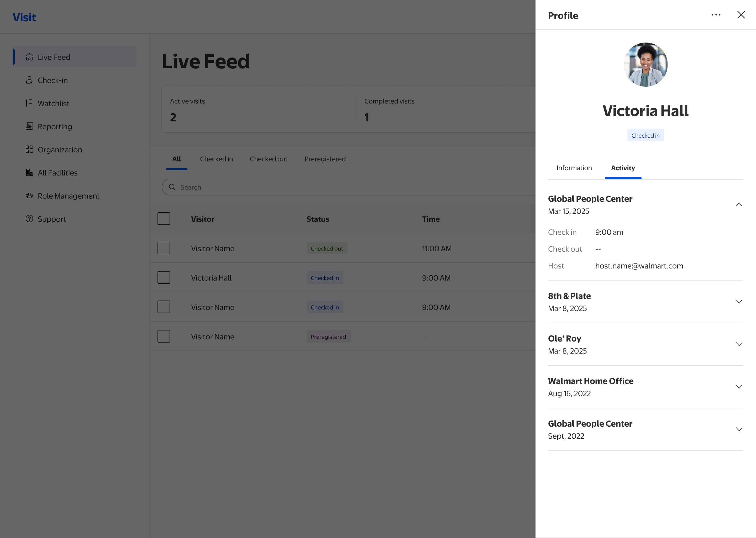Click the Check-in person icon

29,80
